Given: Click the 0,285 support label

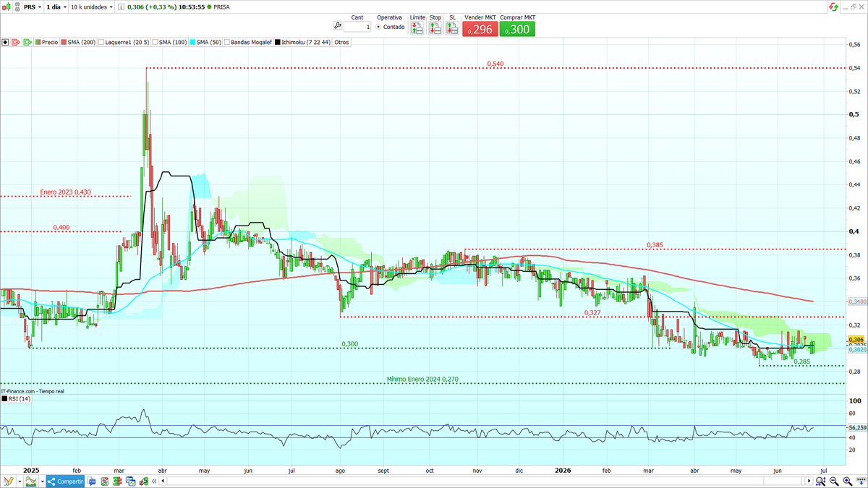Looking at the screenshot, I should (801, 361).
